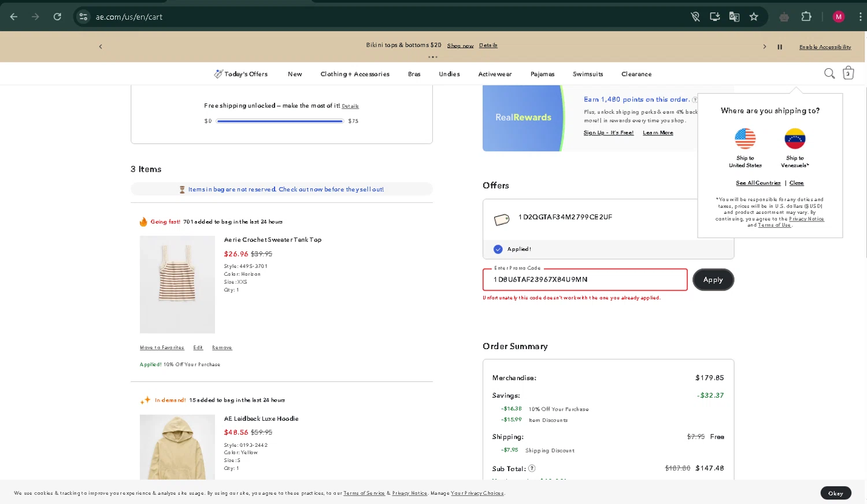Go back with the browser back arrow

coord(14,17)
